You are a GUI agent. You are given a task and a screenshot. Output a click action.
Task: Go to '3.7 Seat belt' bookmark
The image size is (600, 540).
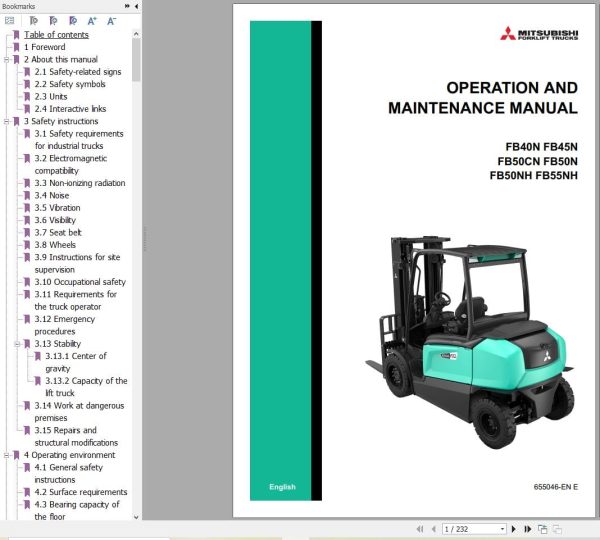click(x=58, y=233)
